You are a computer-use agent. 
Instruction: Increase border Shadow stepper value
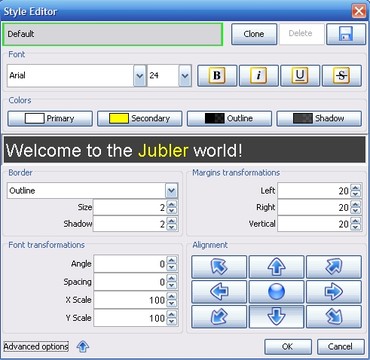click(172, 221)
